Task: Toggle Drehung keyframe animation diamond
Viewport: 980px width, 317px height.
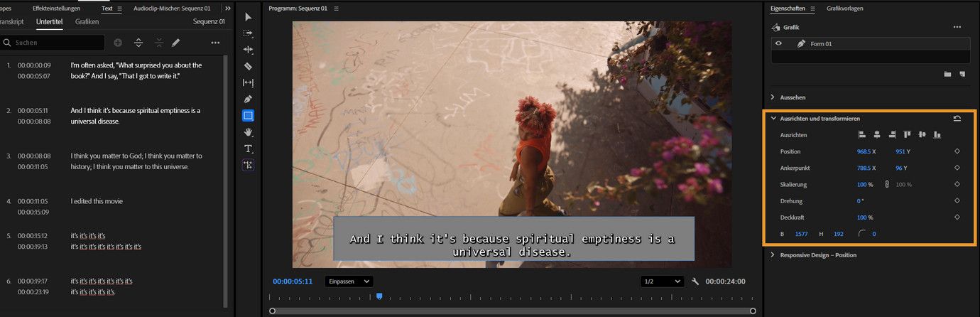Action: point(957,200)
